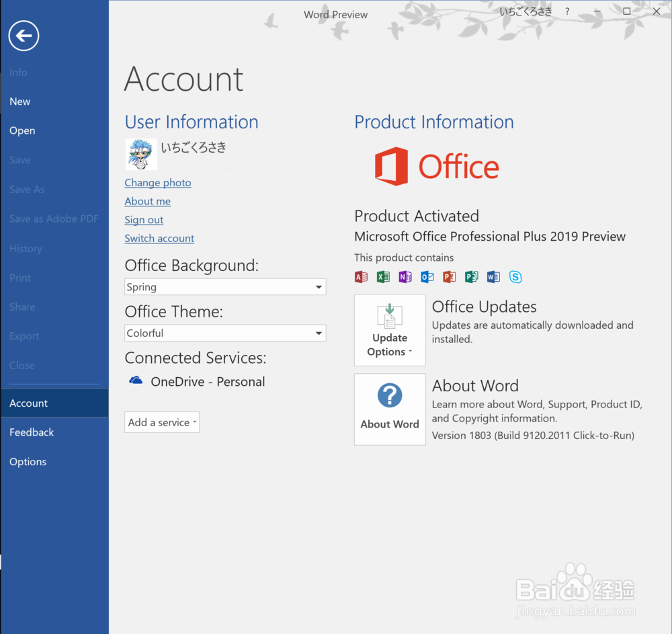Screen dimensions: 672x634
Task: Click the Excel app icon
Action: tap(383, 277)
